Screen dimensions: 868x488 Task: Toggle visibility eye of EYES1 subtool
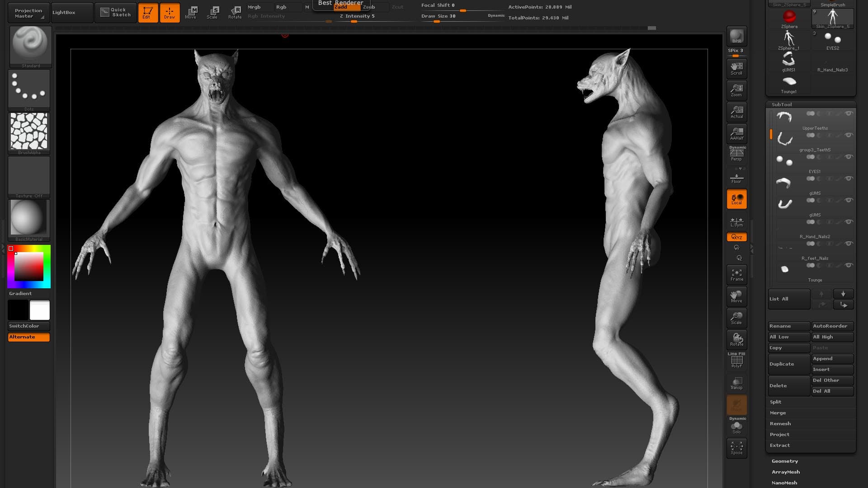[849, 157]
